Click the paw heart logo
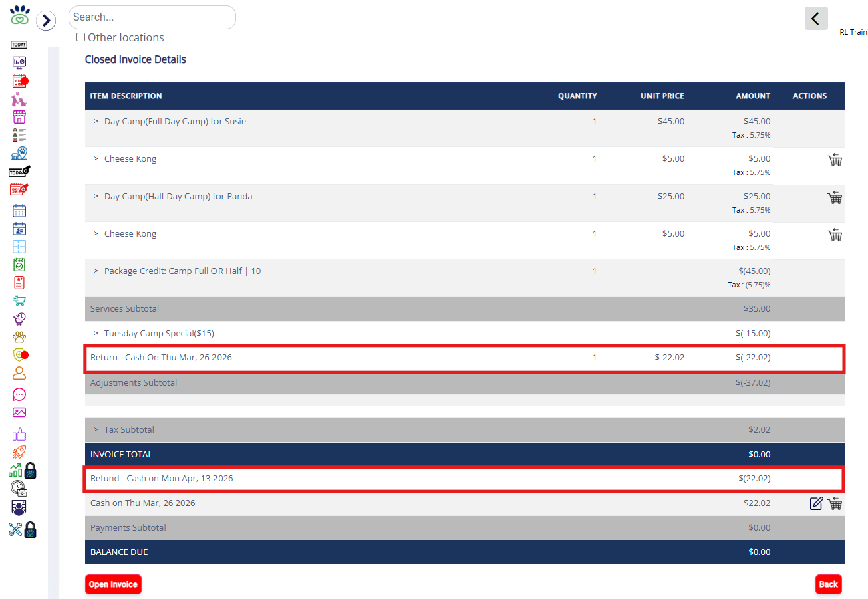 pyautogui.click(x=20, y=15)
